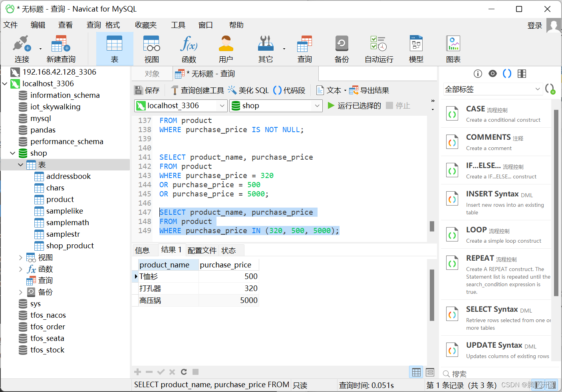
Task: Select the 表 (Table) toolbar icon
Action: pos(115,49)
